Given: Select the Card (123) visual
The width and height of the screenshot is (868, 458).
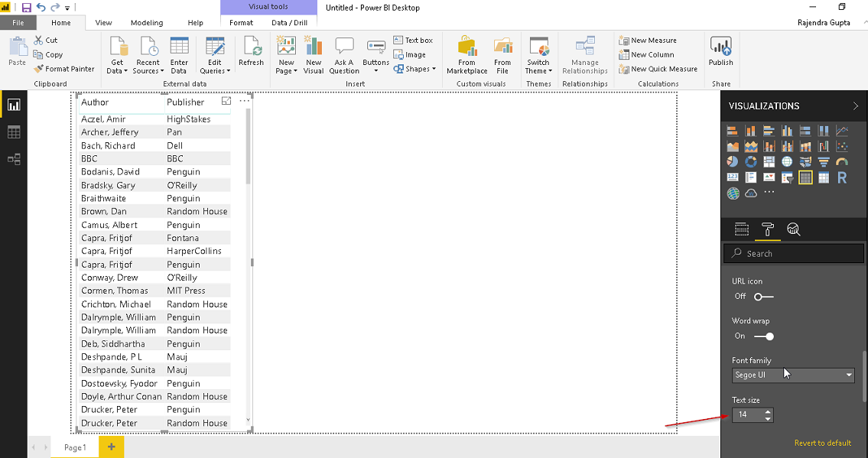Looking at the screenshot, I should coord(733,177).
